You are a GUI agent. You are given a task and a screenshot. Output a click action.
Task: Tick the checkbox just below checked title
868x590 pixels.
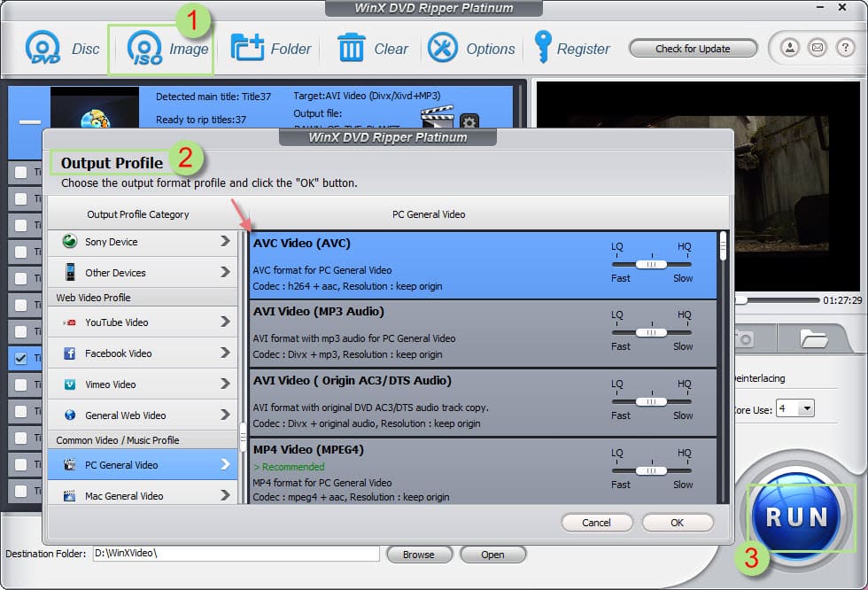(x=21, y=384)
